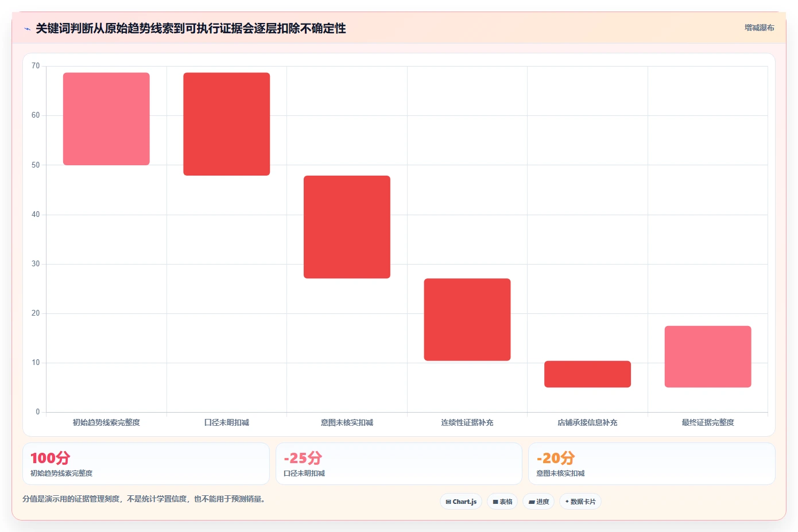
Task: Click the y-axis value 30
Action: pos(36,264)
